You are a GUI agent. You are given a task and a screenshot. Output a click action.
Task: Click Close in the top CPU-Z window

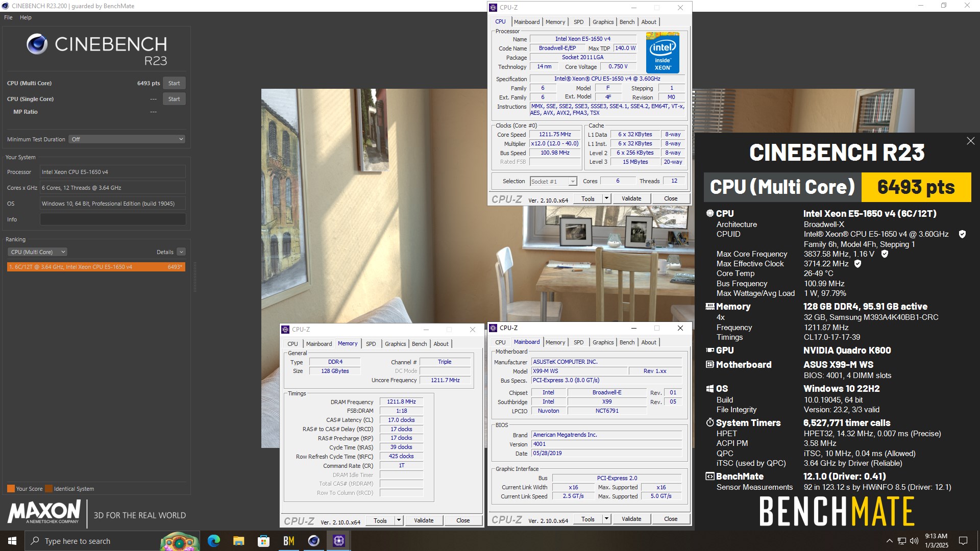click(671, 198)
